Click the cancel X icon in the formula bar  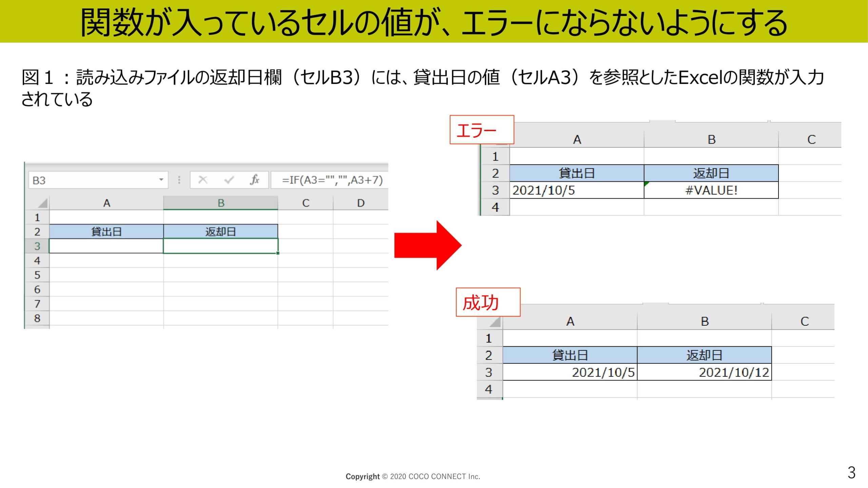(x=203, y=180)
